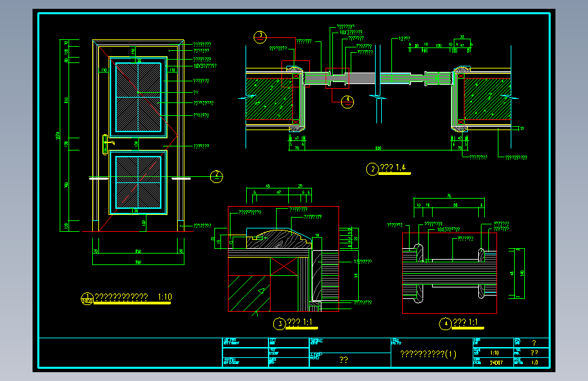Click the "1:10" scale cell in the title block
The image size is (588, 381).
pyautogui.click(x=494, y=353)
